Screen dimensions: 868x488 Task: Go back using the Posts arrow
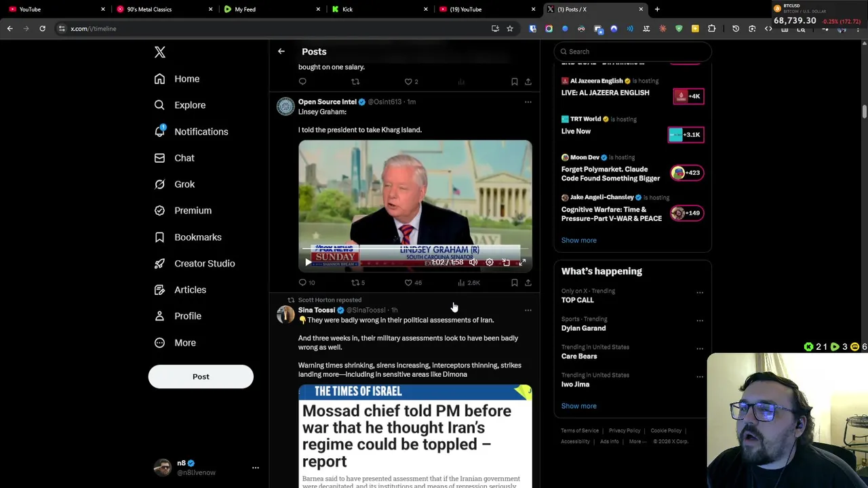(281, 52)
